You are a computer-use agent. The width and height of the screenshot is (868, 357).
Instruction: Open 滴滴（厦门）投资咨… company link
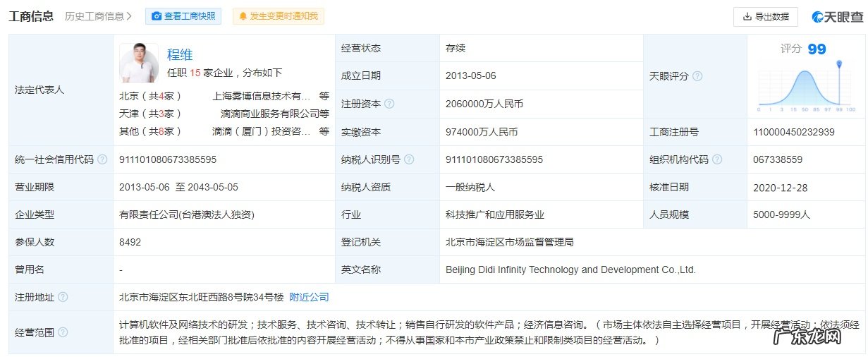(262, 131)
